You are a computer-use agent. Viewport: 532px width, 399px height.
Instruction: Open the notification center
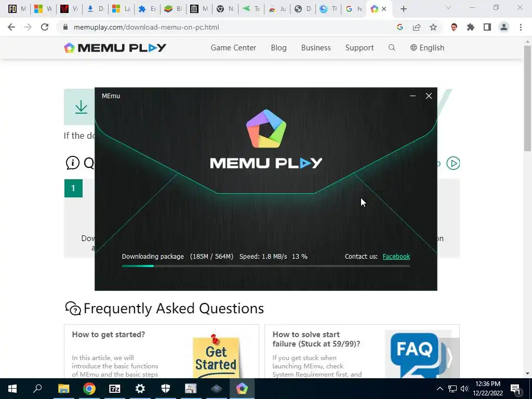click(x=516, y=389)
